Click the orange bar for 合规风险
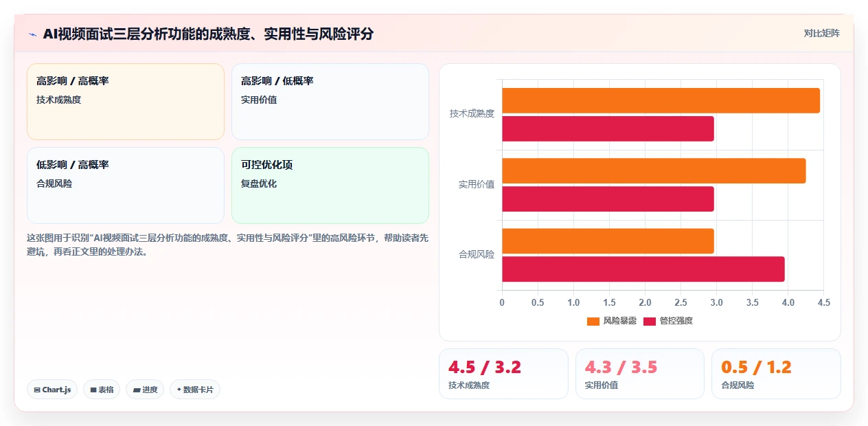This screenshot has height=426, width=868. pyautogui.click(x=608, y=241)
